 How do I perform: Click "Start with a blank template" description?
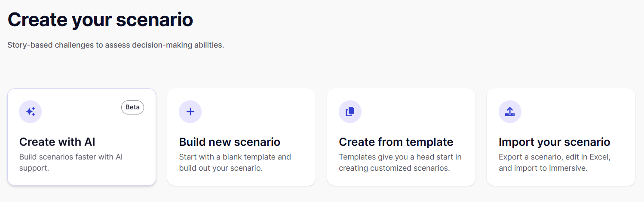(235, 157)
